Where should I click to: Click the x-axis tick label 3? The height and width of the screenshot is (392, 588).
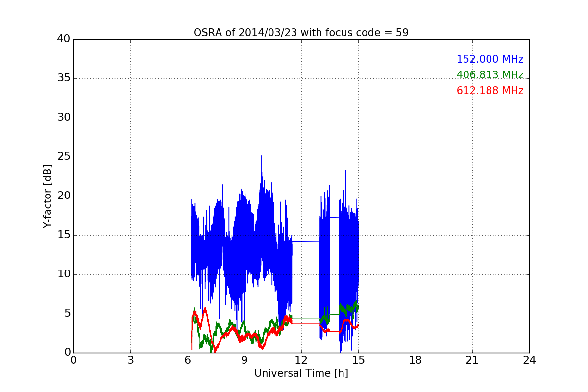[x=130, y=360]
